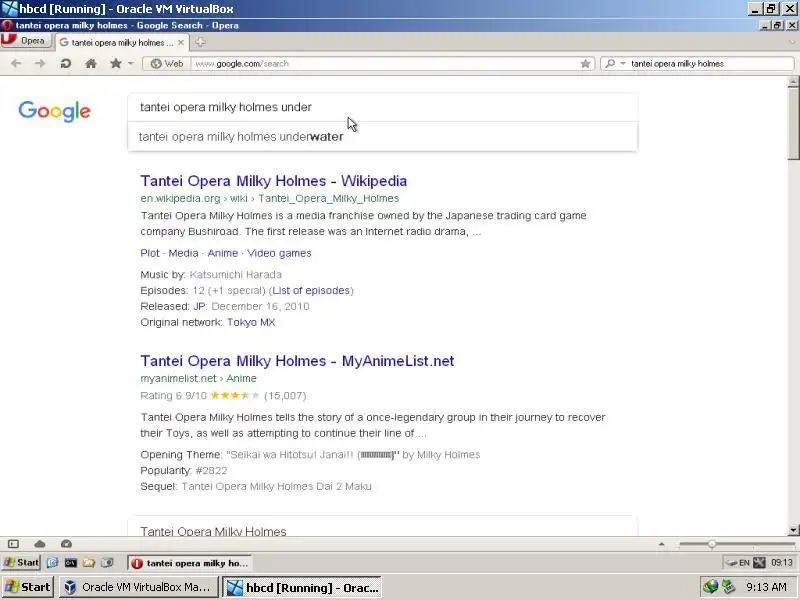
Task: Launch guest command prompt quick-launch icon
Action: click(71, 563)
